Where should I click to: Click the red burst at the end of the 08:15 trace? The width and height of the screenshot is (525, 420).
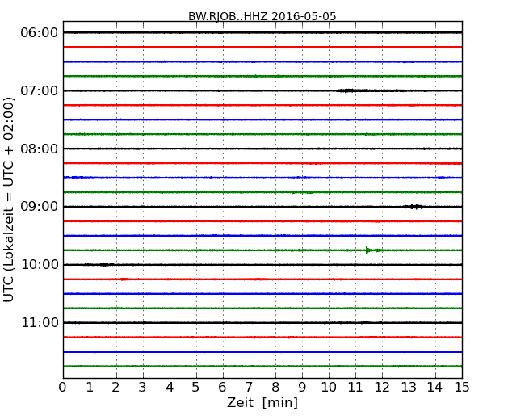[x=447, y=163]
